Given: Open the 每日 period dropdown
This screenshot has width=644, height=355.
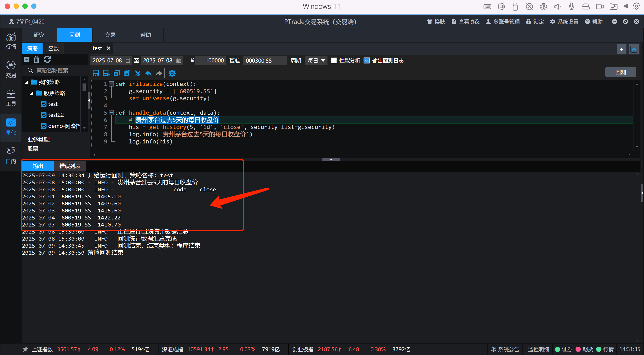Looking at the screenshot, I should pyautogui.click(x=316, y=61).
